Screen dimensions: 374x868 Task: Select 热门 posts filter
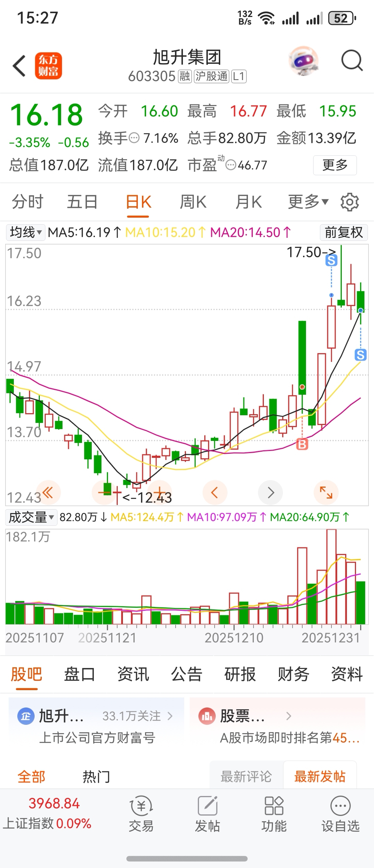pos(96,777)
